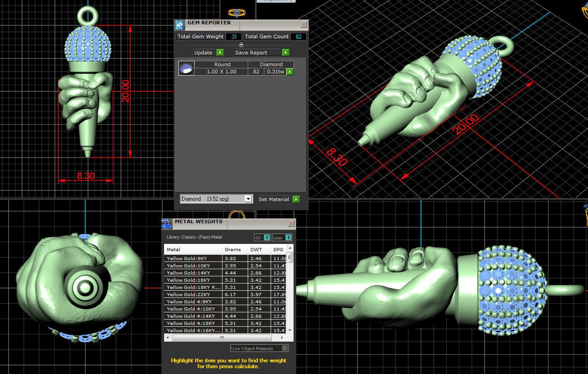588x374 pixels.
Task: Collapse the Gem Reporter header arrow
Action: click(x=241, y=45)
